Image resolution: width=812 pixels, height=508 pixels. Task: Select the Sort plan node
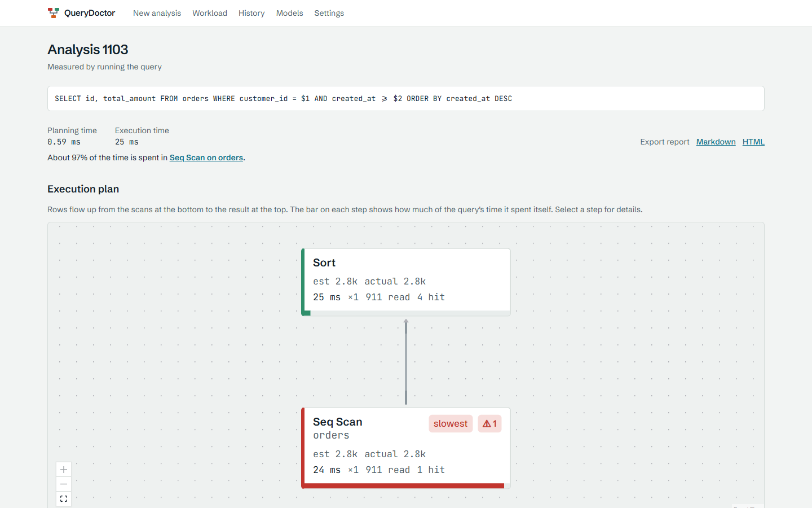point(406,282)
